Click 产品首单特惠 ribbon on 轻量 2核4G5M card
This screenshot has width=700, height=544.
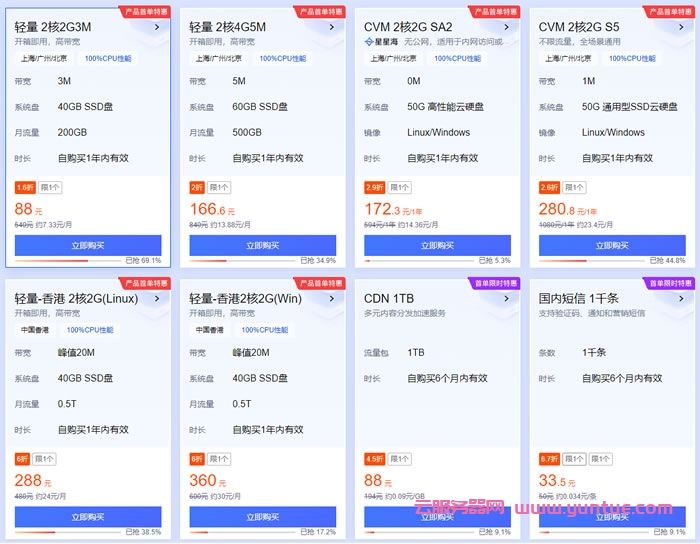318,12
